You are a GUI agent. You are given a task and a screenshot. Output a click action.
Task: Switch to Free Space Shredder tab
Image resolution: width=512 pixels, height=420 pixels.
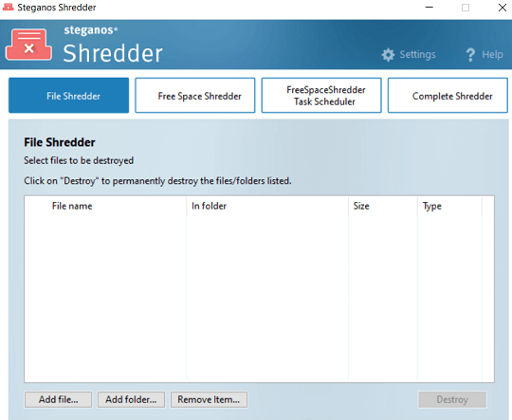click(195, 96)
